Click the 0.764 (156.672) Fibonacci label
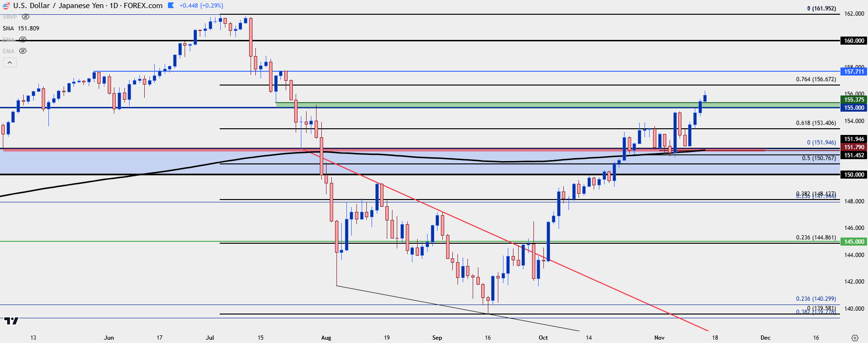868x343 pixels. pyautogui.click(x=816, y=79)
